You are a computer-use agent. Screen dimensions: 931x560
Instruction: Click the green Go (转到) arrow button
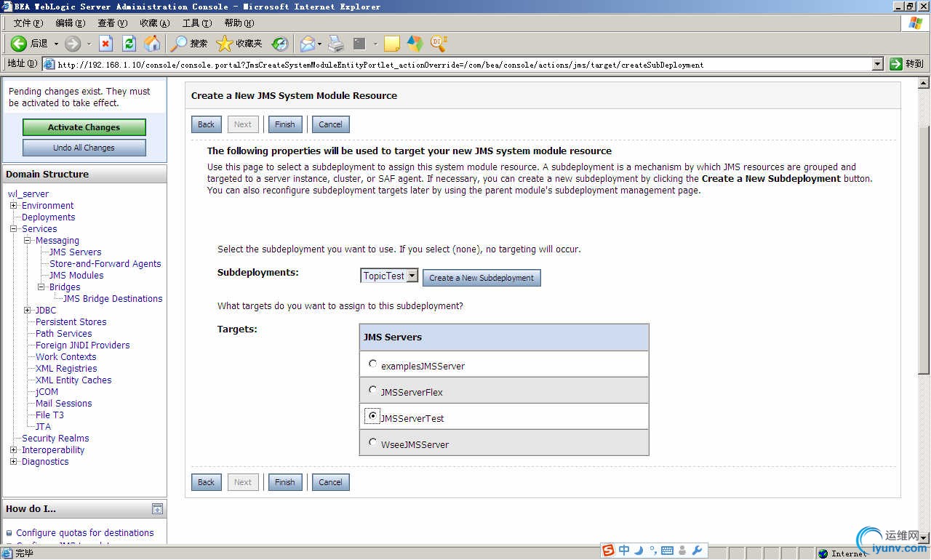pyautogui.click(x=896, y=64)
